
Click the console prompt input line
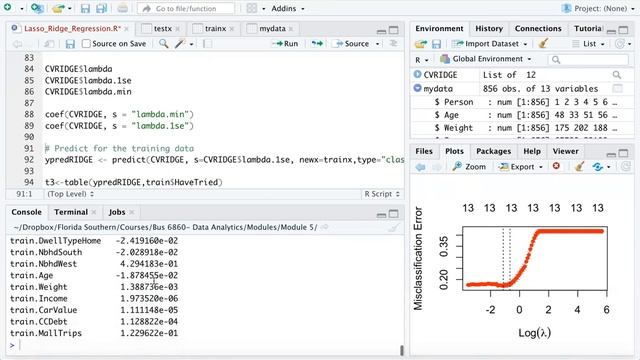(204, 345)
